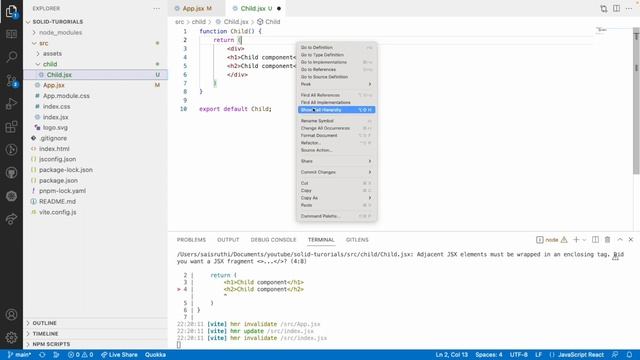Expand the assets folder

click(52, 53)
